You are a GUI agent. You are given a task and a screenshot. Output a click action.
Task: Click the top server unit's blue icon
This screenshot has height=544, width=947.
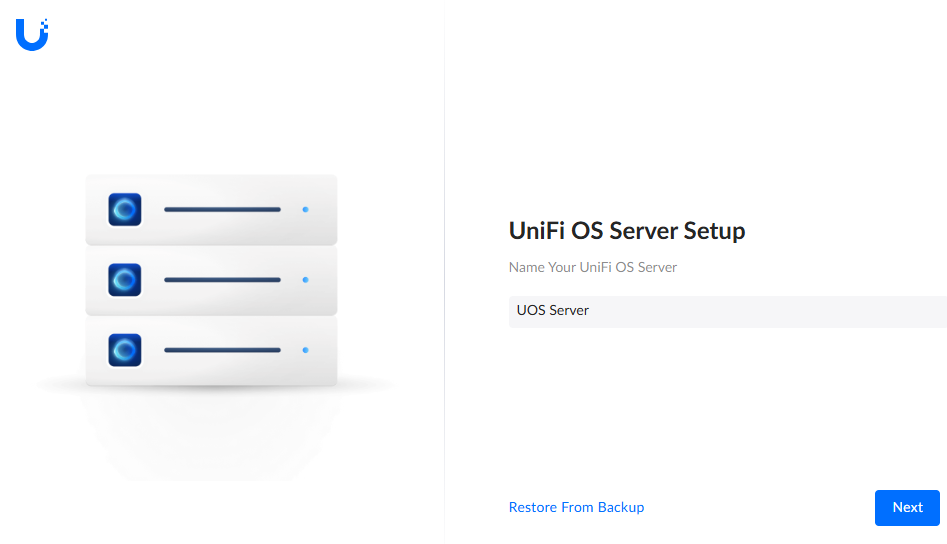tap(125, 209)
